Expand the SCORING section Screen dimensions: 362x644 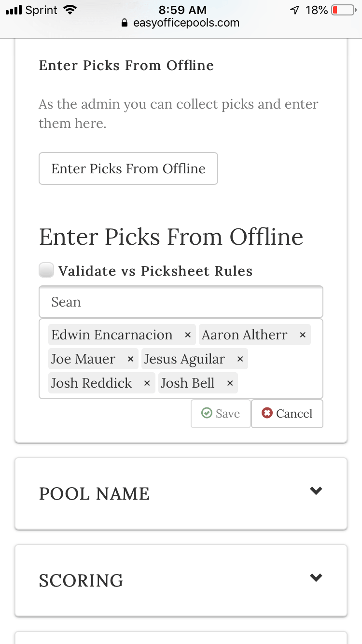coord(316,577)
